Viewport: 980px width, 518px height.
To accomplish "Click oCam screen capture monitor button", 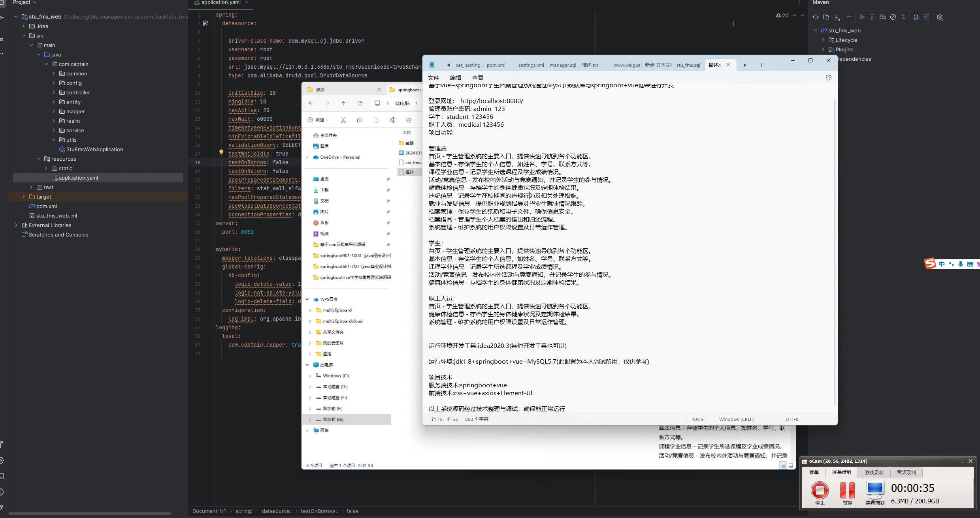I will point(875,493).
